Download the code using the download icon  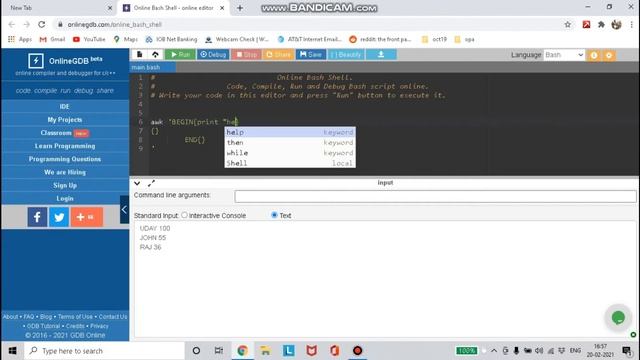[x=381, y=54]
